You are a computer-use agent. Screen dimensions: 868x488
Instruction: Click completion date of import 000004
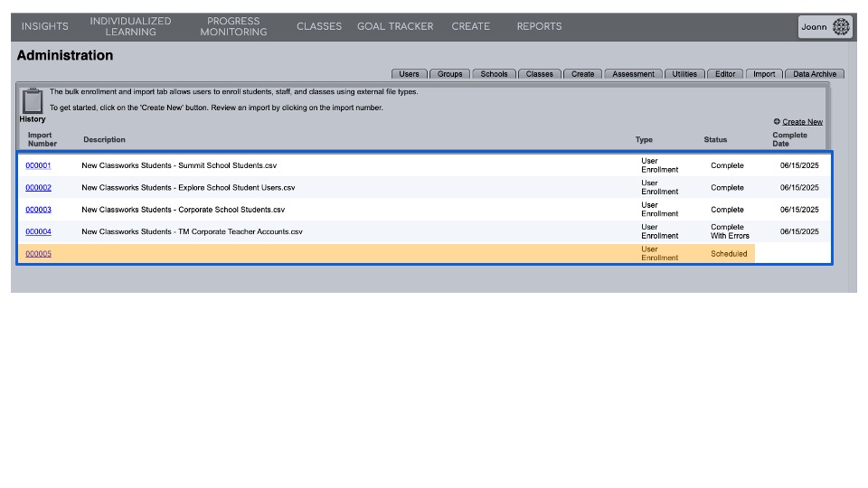pyautogui.click(x=799, y=232)
